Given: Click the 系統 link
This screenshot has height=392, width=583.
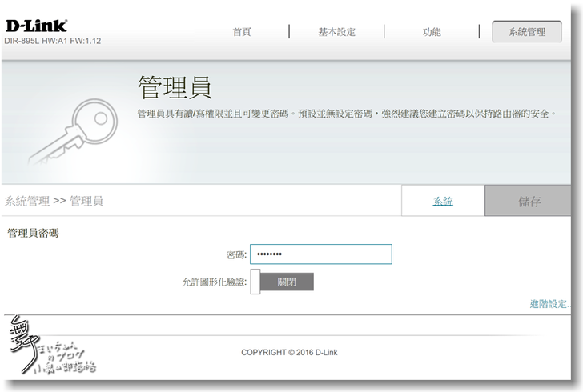Looking at the screenshot, I should coord(443,202).
